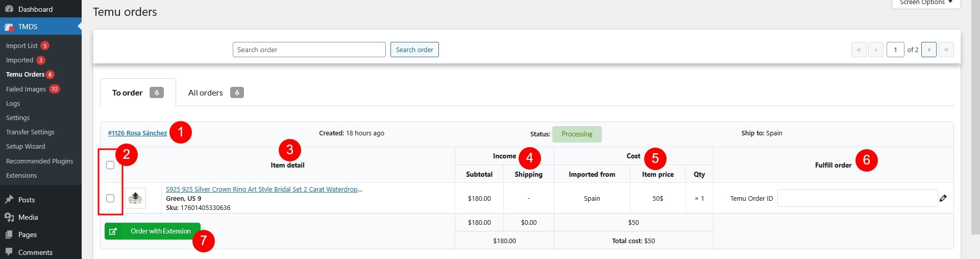Screen dimensions: 980x259
Task: Go to previous orders page
Action: (876, 50)
